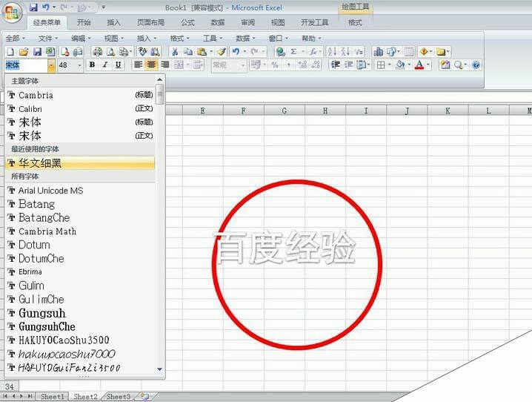The height and width of the screenshot is (402, 532).
Task: Click the red font color button
Action: 419,65
